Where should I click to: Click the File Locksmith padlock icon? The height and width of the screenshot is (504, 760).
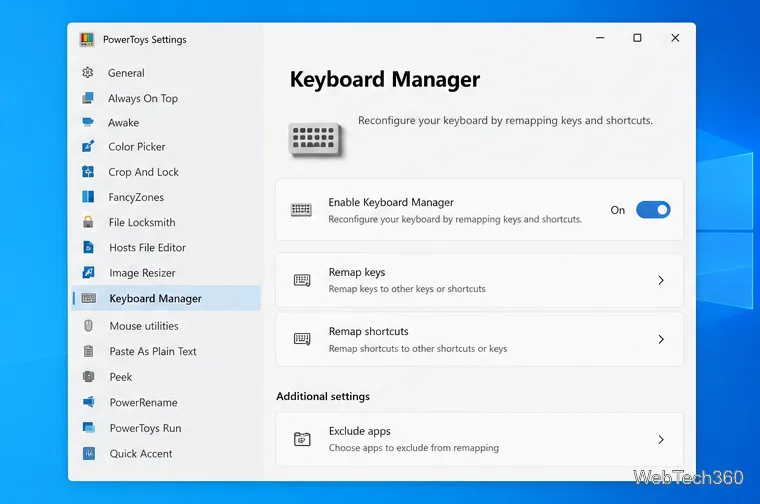click(x=88, y=222)
